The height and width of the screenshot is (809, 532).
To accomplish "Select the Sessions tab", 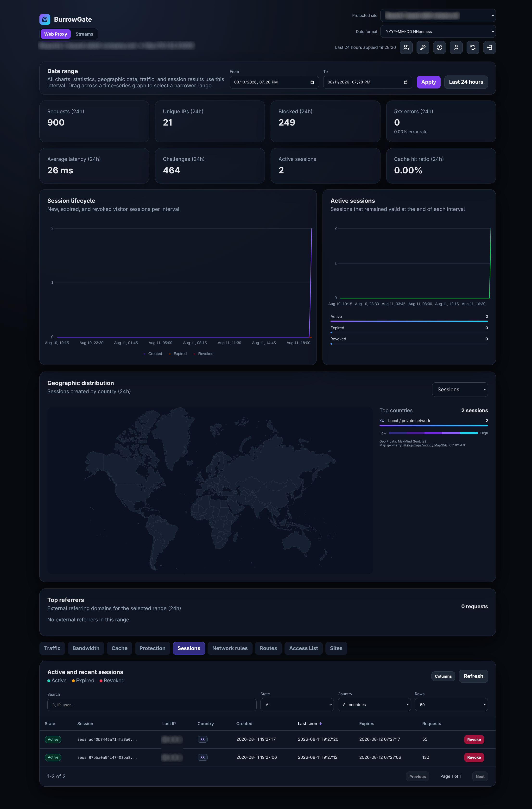I will [189, 648].
